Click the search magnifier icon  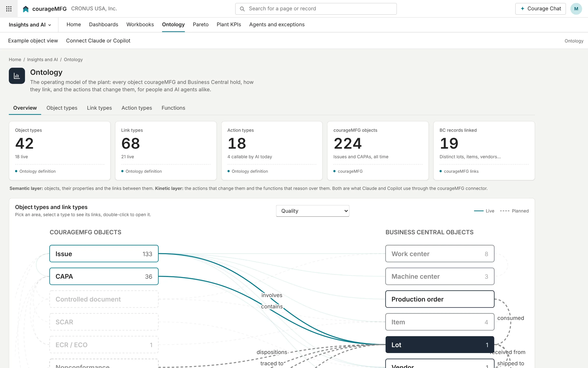tap(242, 9)
